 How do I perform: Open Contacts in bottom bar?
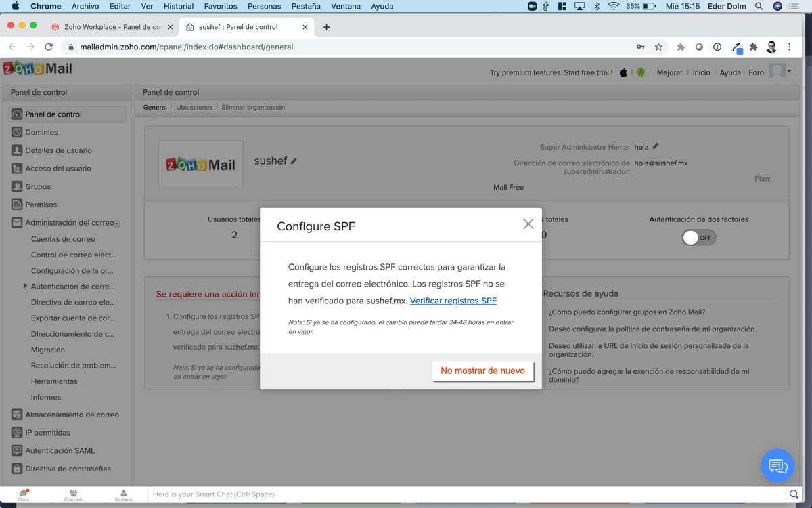click(x=123, y=495)
